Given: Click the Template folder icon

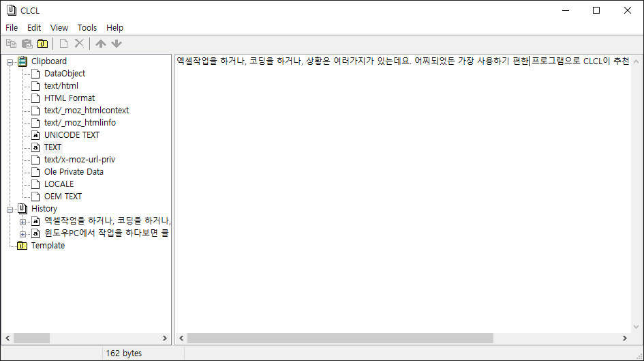Looking at the screenshot, I should (22, 246).
